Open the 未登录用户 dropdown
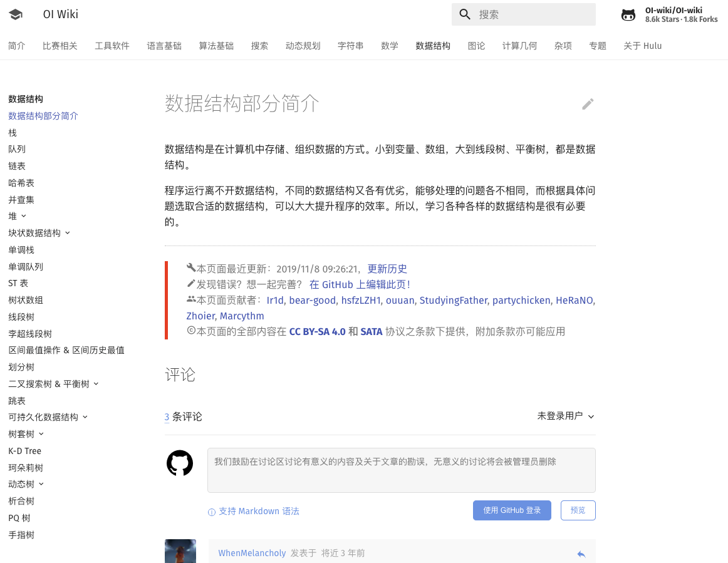This screenshot has height=563, width=728. [566, 415]
